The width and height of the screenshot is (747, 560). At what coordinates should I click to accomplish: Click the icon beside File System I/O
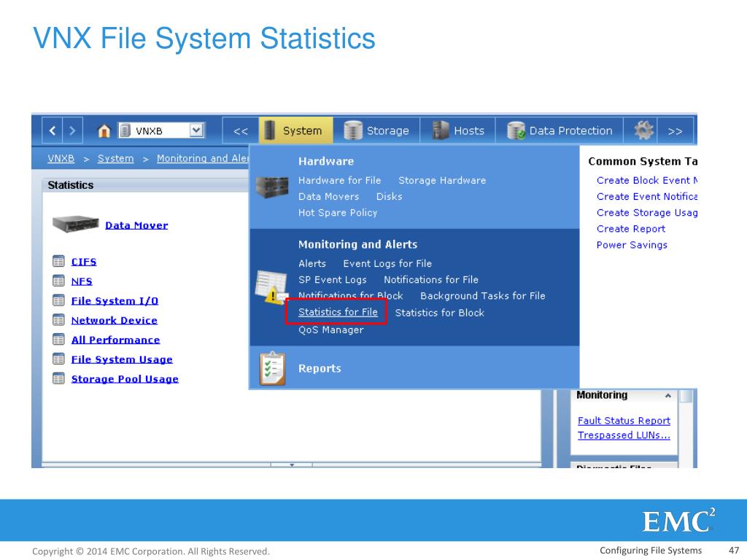58,300
